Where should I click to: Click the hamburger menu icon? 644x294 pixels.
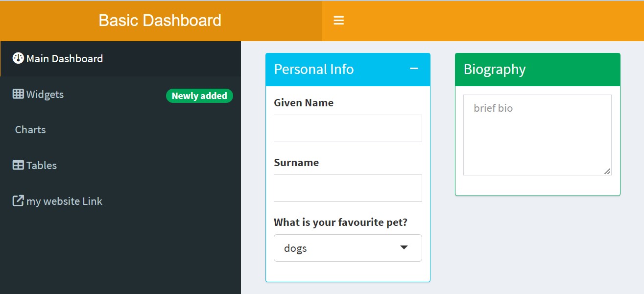(x=338, y=21)
